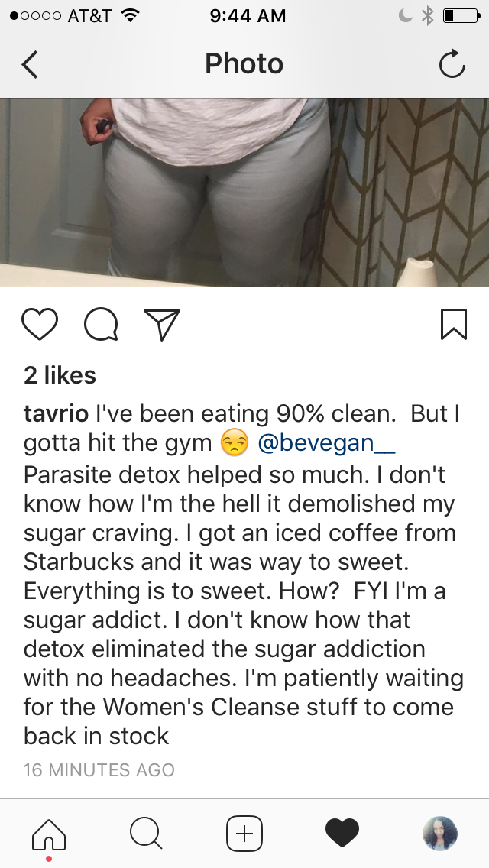489x868 pixels.
Task: Tap the Wi-Fi icon in status bar
Action: (130, 15)
